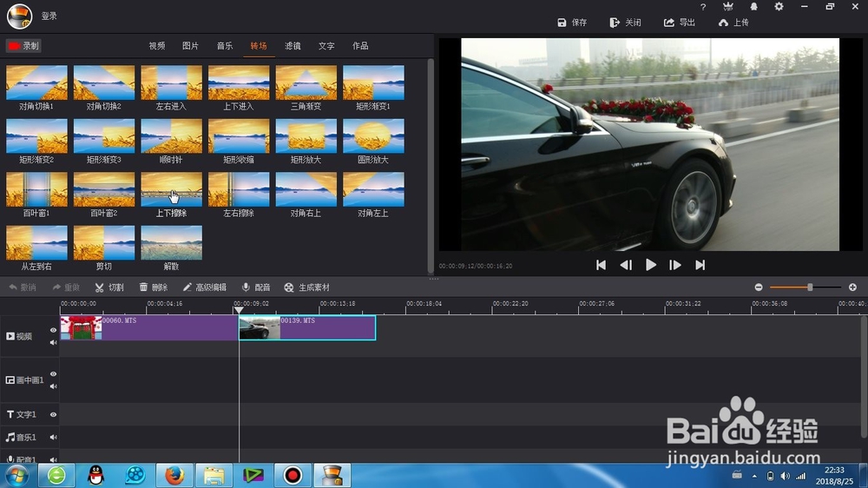The image size is (868, 488).
Task: Zoom in timeline with plus icon
Action: (852, 287)
